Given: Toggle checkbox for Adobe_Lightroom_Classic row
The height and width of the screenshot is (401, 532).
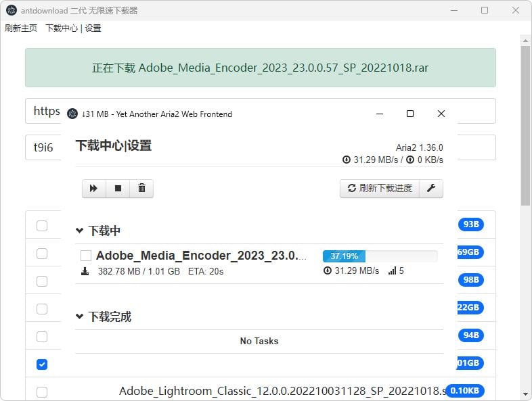Looking at the screenshot, I should tap(42, 392).
